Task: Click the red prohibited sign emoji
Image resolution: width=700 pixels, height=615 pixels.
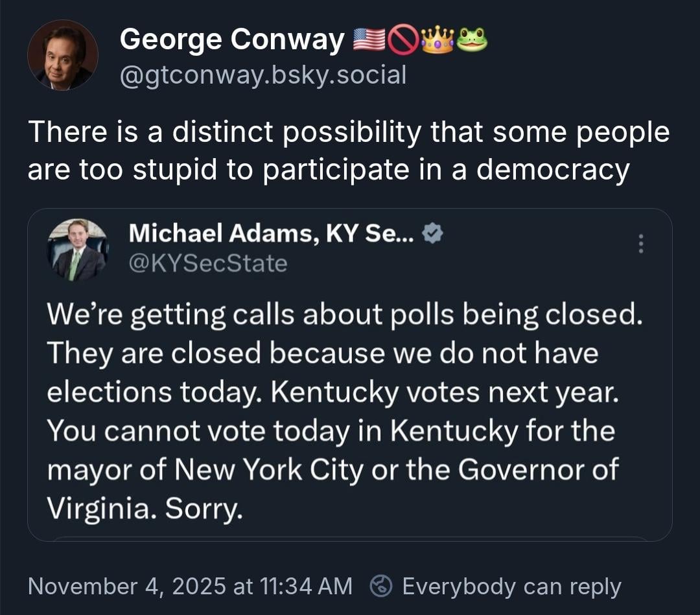Action: tap(403, 41)
